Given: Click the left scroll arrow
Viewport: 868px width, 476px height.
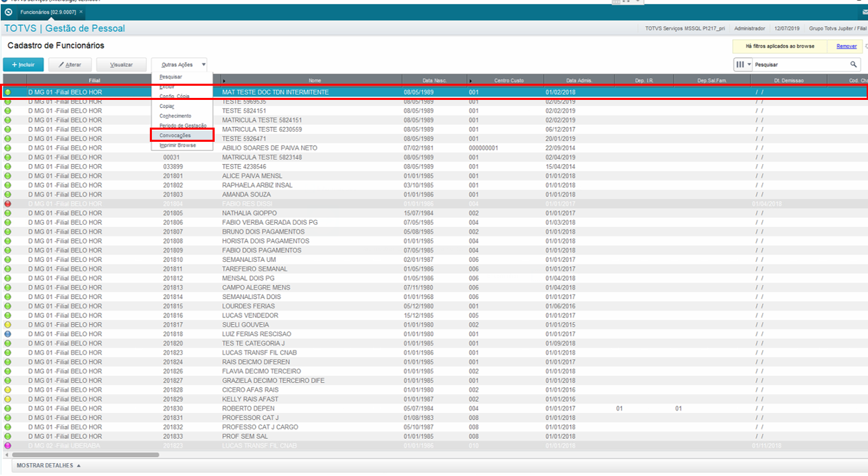Looking at the screenshot, I should pyautogui.click(x=6, y=455).
